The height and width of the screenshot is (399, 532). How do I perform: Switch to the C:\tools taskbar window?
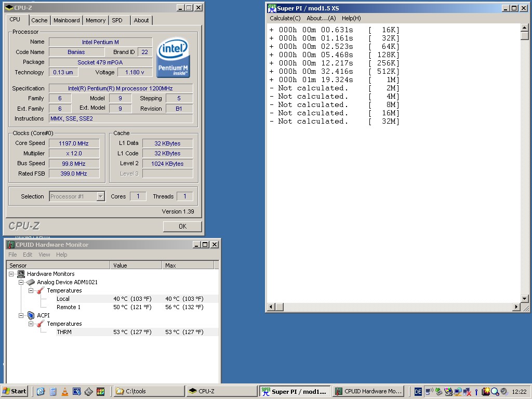[149, 391]
